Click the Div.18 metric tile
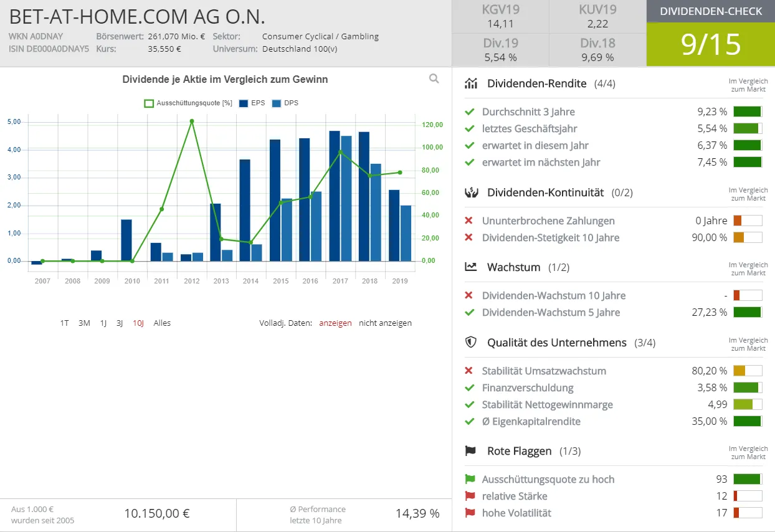 597,50
